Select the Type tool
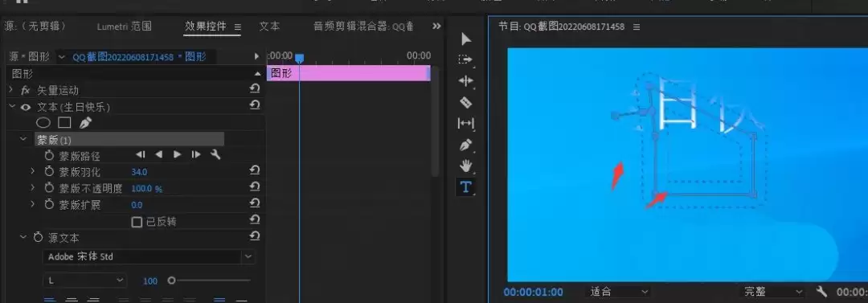 click(465, 187)
